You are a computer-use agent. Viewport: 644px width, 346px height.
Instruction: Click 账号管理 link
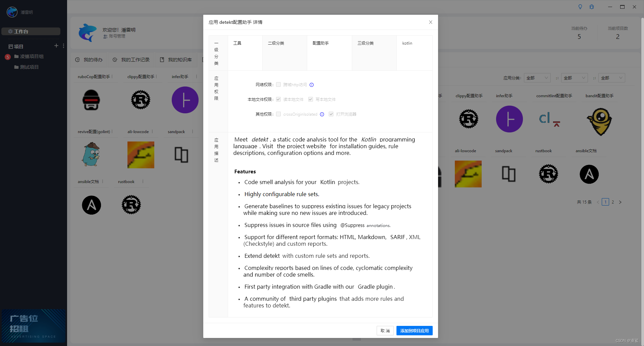point(114,36)
